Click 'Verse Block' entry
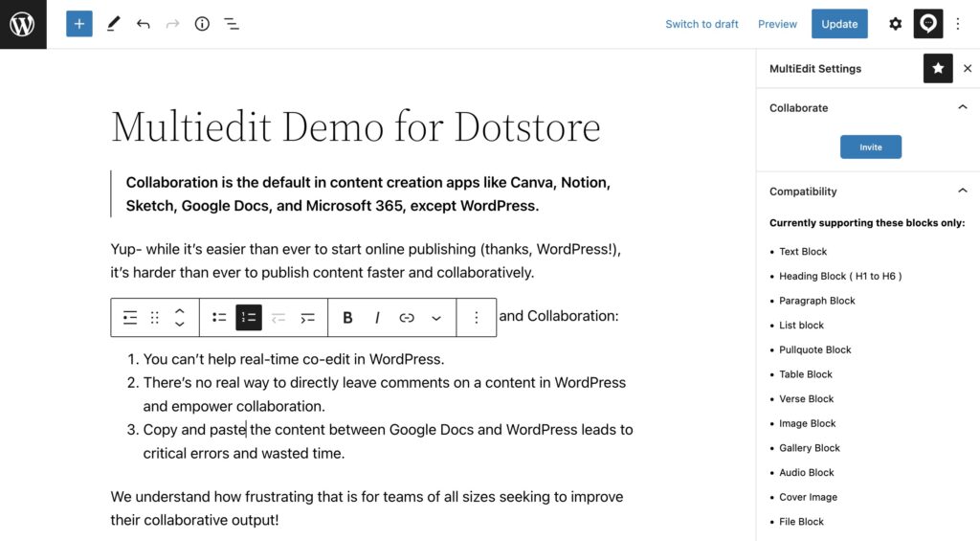This screenshot has height=541, width=980. point(806,398)
